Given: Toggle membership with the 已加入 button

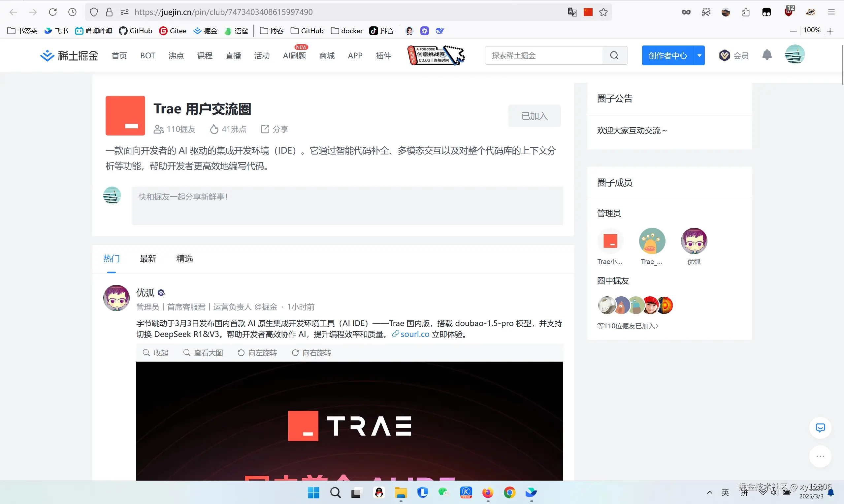Looking at the screenshot, I should coord(534,115).
